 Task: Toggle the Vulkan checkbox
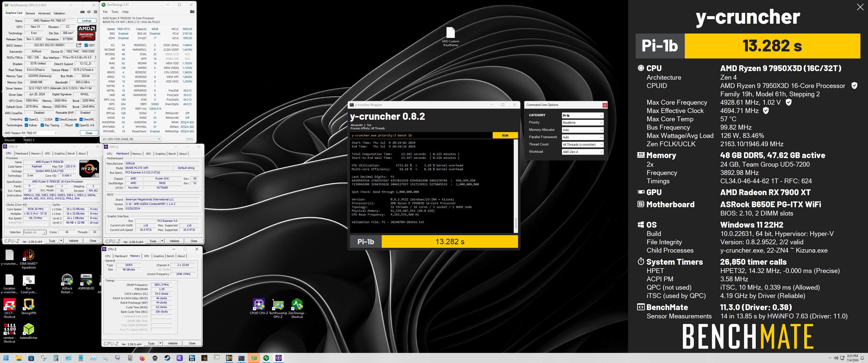click(26, 125)
